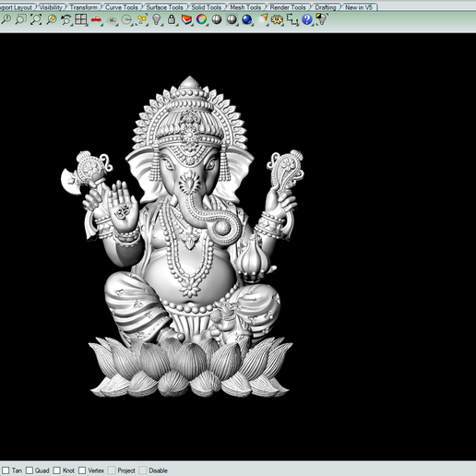
Task: Open the partially visible Layout tab
Action: tap(17, 7)
